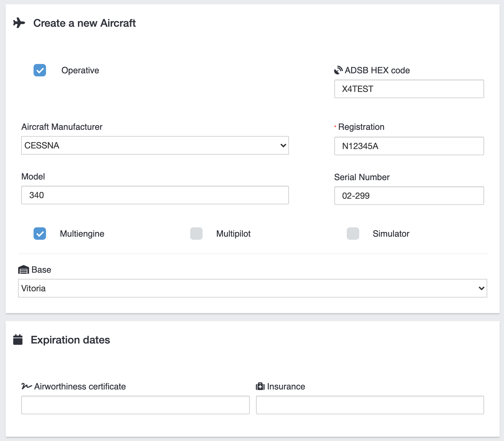Viewport: 504px width, 441px height.
Task: Enable the Multipilot checkbox
Action: 196,234
